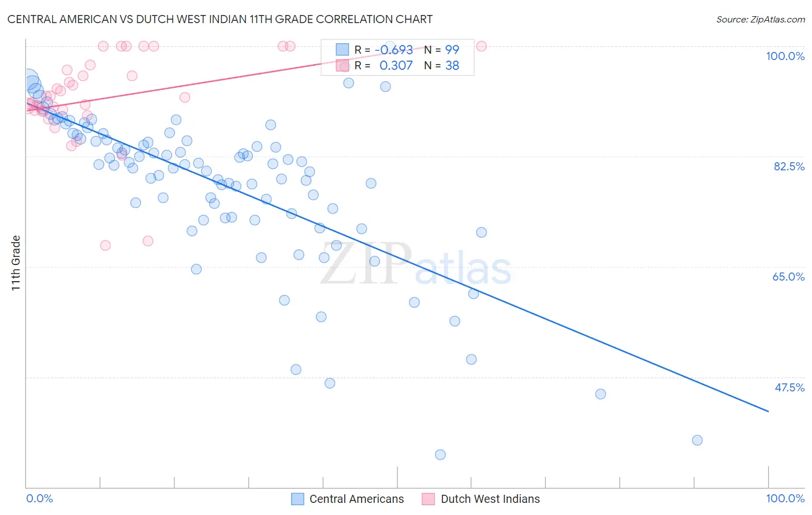Click the large blue bubble at top left
The image size is (812, 515).
tap(28, 81)
